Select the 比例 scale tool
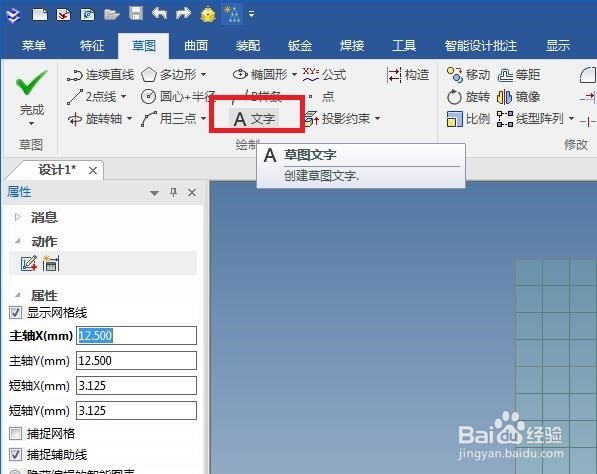 tap(468, 119)
